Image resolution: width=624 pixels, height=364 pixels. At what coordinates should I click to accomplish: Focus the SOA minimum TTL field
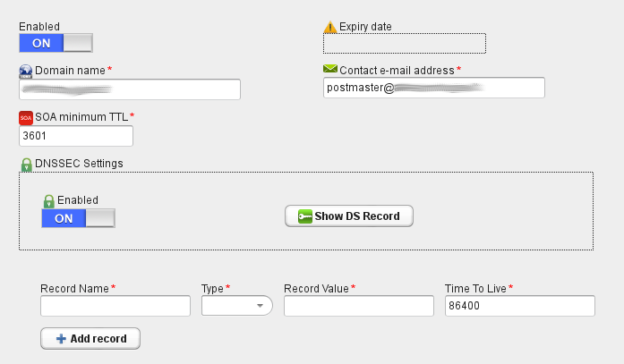(x=76, y=136)
